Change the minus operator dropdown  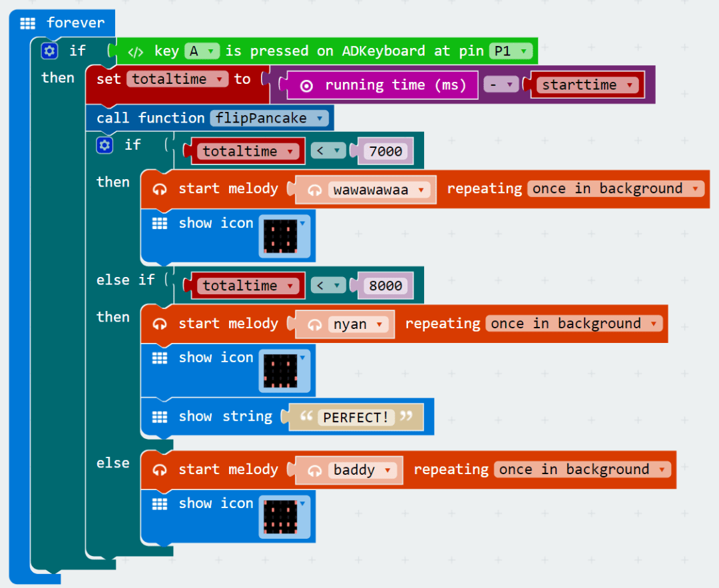(x=501, y=85)
